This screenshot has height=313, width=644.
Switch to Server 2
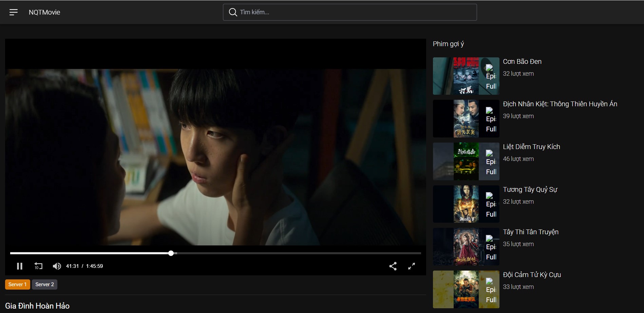pos(44,284)
